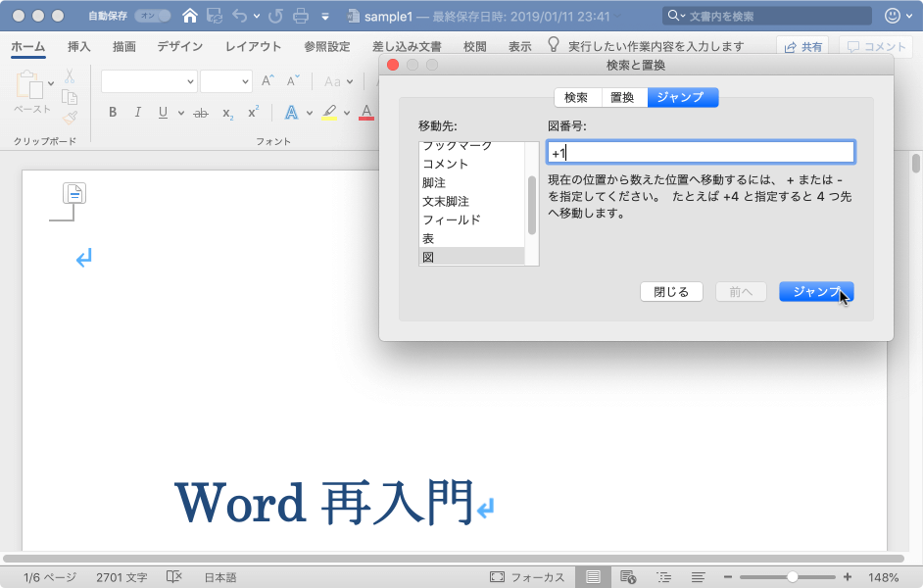Click the format painter brush icon
Viewport: 923px width, 588px height.
[70, 118]
